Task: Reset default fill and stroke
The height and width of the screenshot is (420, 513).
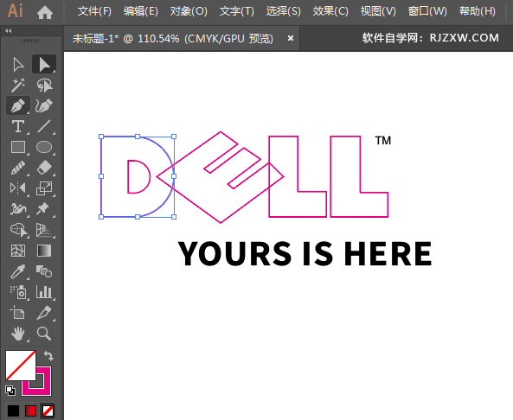Action: tap(10, 391)
